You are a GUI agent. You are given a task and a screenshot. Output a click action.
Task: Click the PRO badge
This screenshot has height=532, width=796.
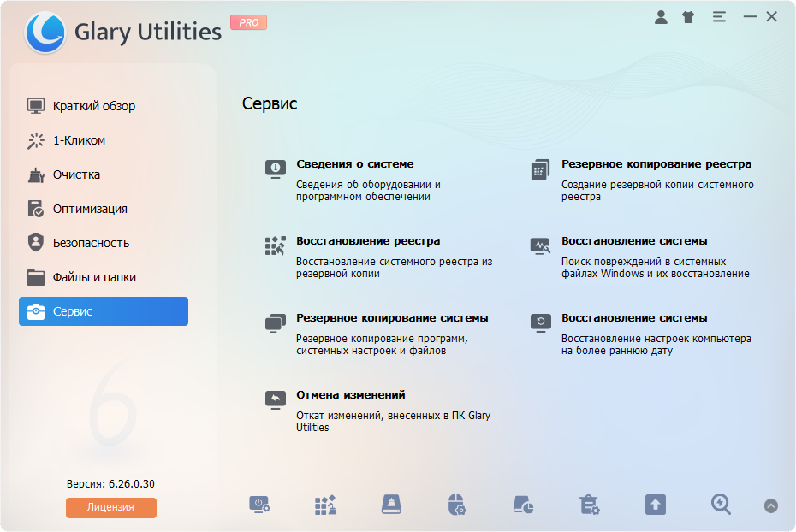[x=248, y=22]
